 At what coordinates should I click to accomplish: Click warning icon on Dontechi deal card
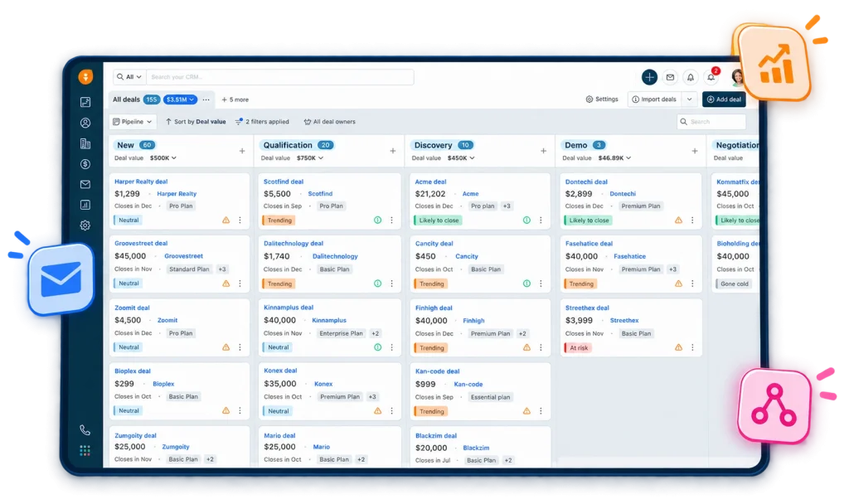tap(678, 220)
